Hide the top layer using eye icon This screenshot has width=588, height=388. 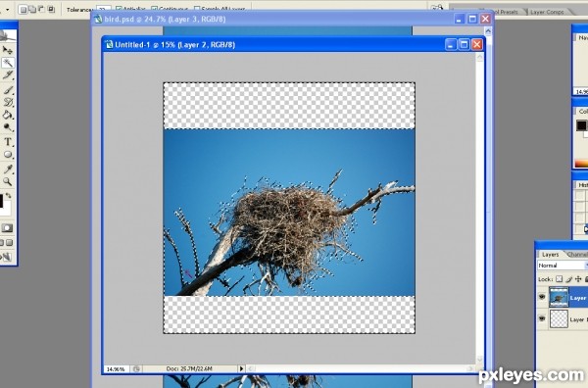point(542,297)
